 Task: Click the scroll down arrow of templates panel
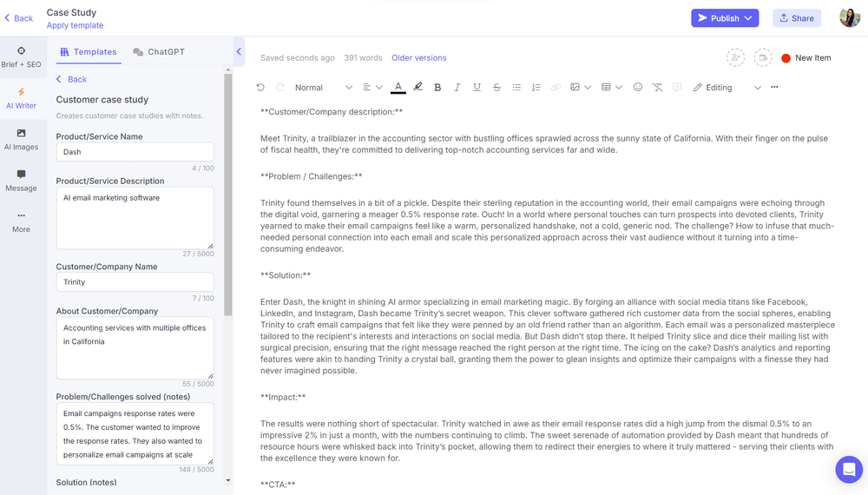pyautogui.click(x=228, y=480)
